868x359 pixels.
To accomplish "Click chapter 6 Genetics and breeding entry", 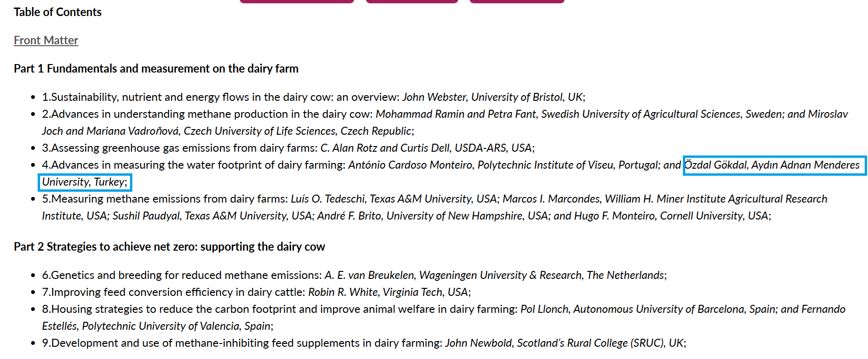I will coord(181,275).
